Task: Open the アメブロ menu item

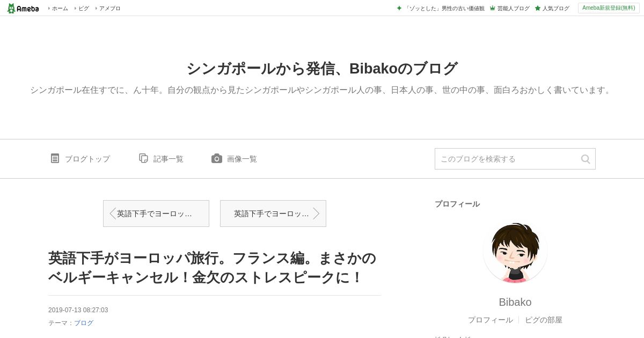Action: point(109,8)
